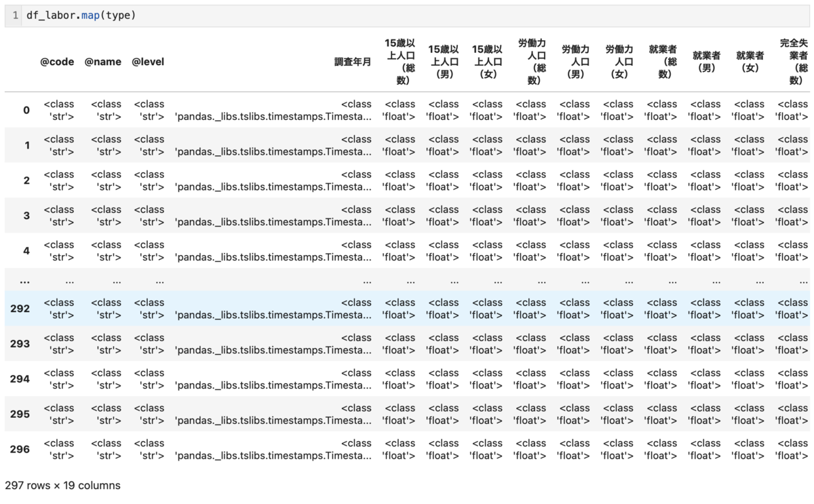
Task: Click row index 1
Action: click(26, 145)
